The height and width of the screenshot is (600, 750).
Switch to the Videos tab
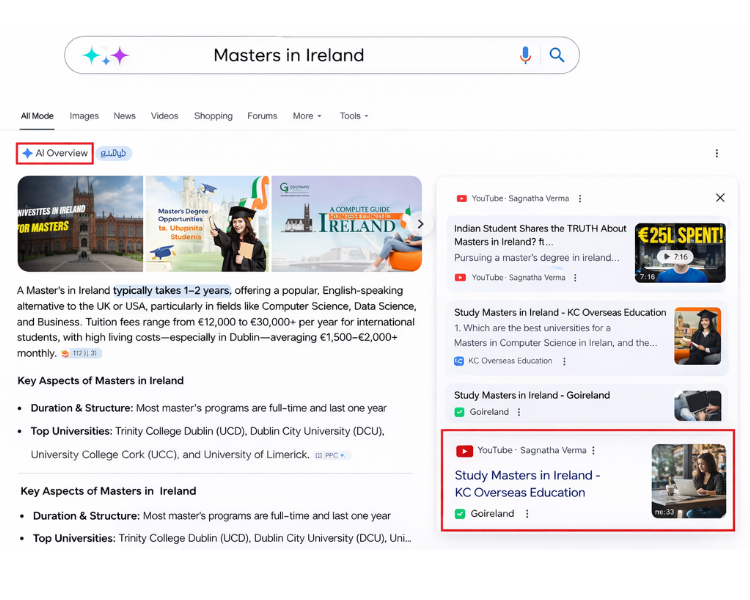164,116
